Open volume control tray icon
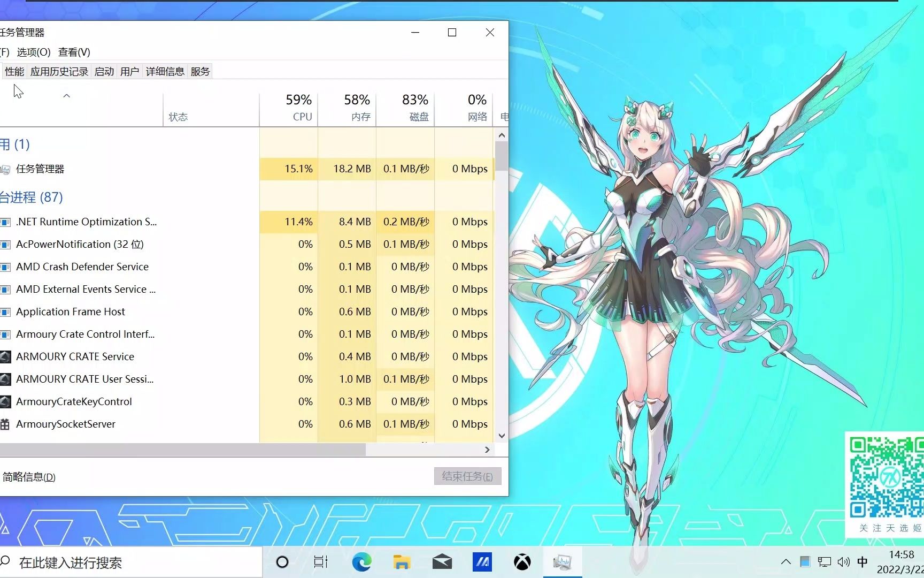The width and height of the screenshot is (924, 578). point(844,562)
